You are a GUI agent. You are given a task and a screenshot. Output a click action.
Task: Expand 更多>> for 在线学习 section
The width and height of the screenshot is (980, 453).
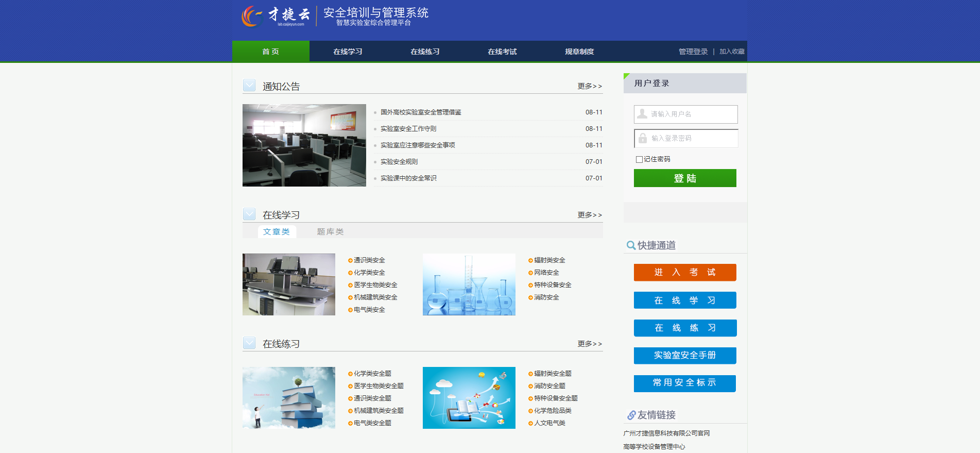pos(589,215)
